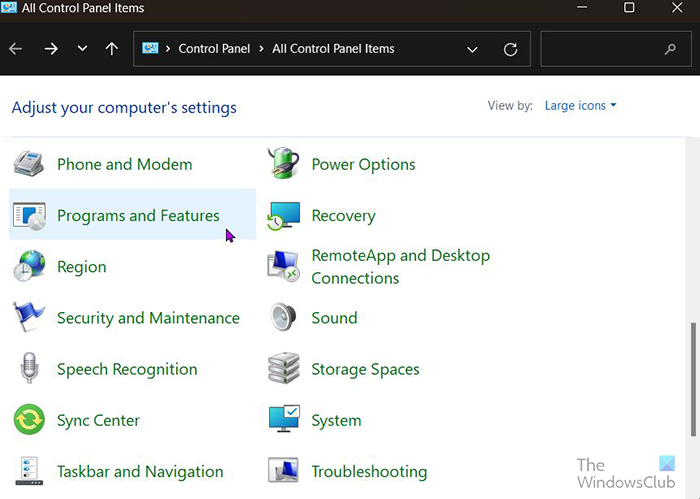
Task: Click the Programs and Features icon
Action: click(29, 215)
